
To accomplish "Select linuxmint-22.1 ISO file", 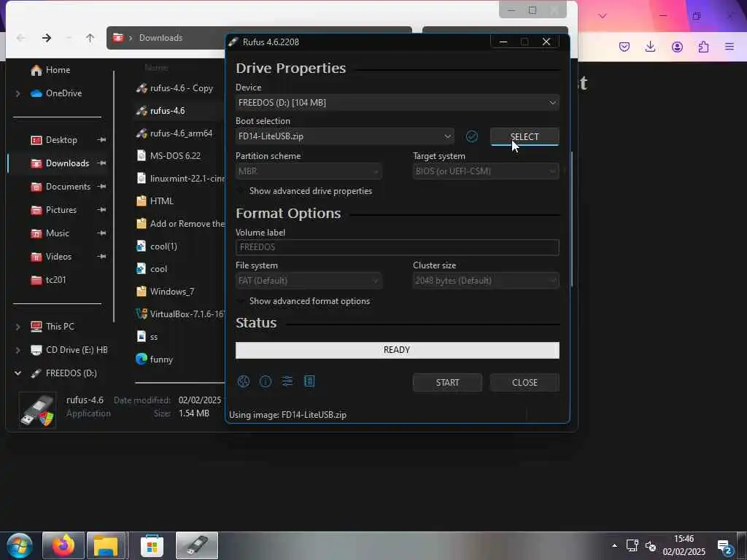I will (x=179, y=179).
